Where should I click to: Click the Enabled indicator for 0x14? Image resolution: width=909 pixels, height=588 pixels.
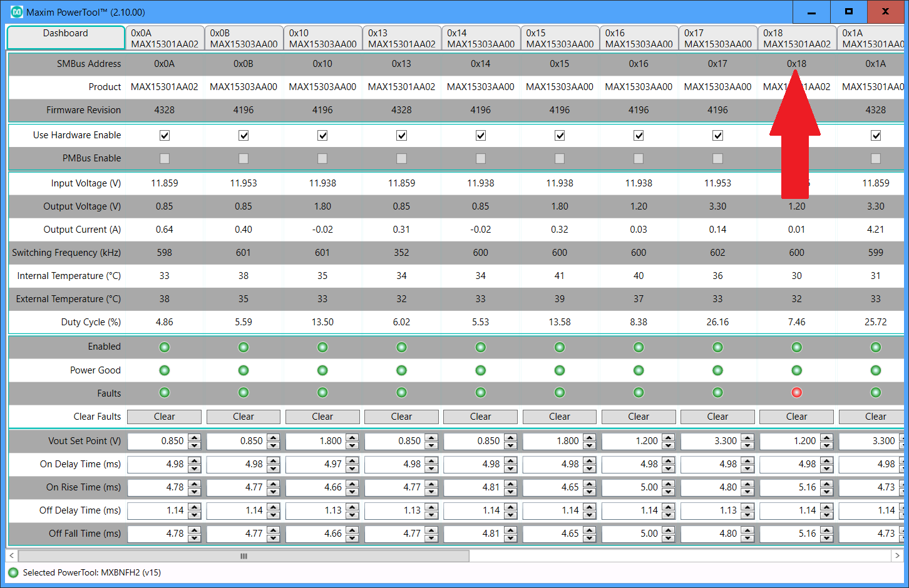pos(481,347)
